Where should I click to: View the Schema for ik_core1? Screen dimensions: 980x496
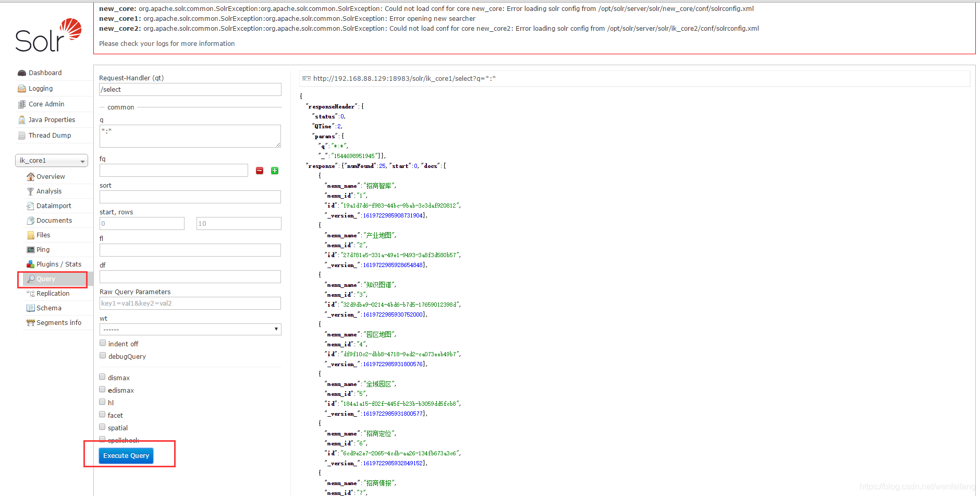tap(48, 308)
